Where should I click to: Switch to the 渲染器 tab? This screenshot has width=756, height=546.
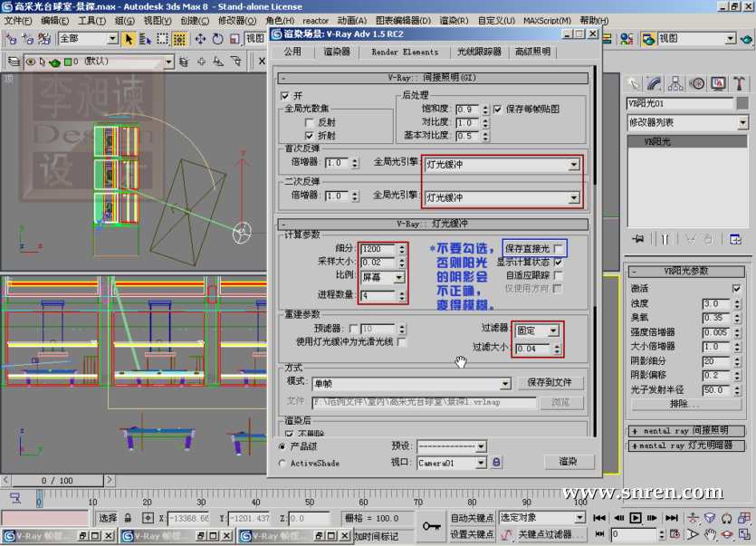point(337,53)
